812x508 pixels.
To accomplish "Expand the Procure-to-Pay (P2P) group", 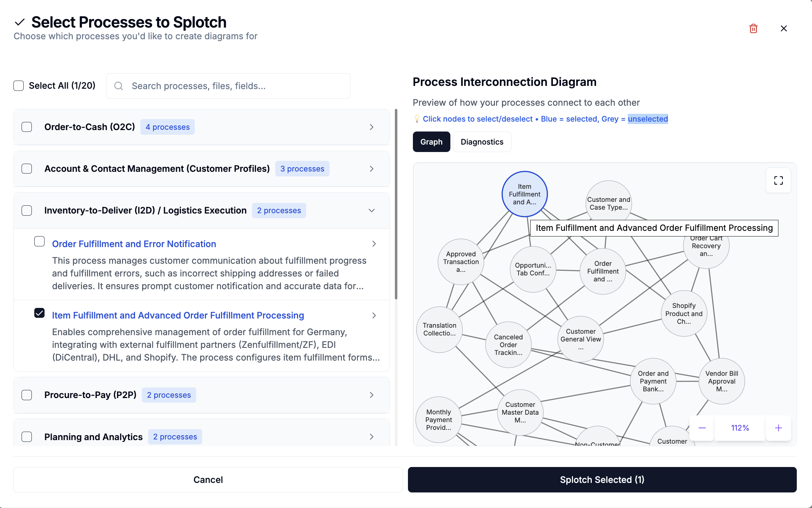I will (372, 395).
